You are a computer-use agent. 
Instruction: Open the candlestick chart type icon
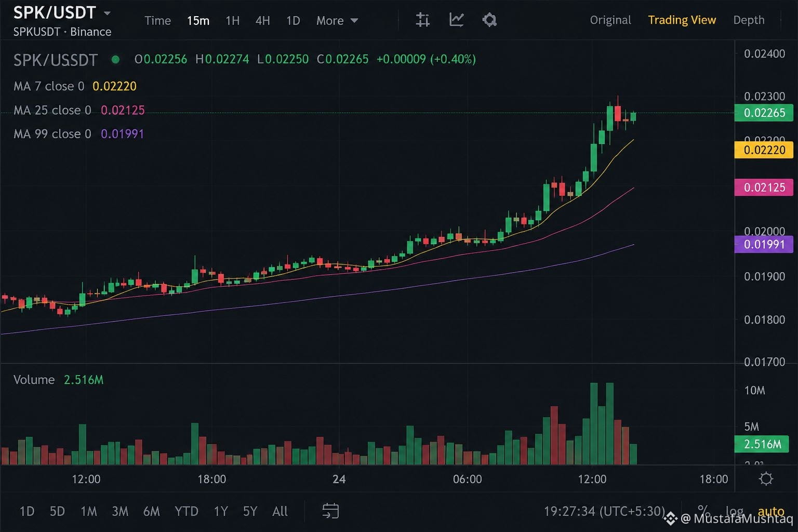coord(423,20)
